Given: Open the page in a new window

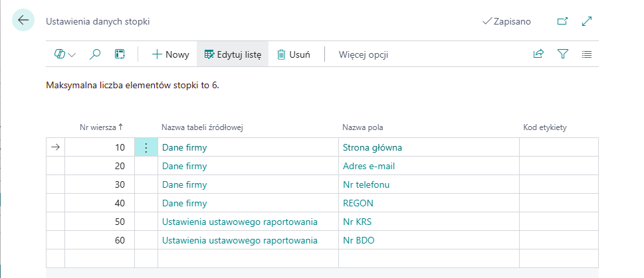Looking at the screenshot, I should click(x=562, y=21).
